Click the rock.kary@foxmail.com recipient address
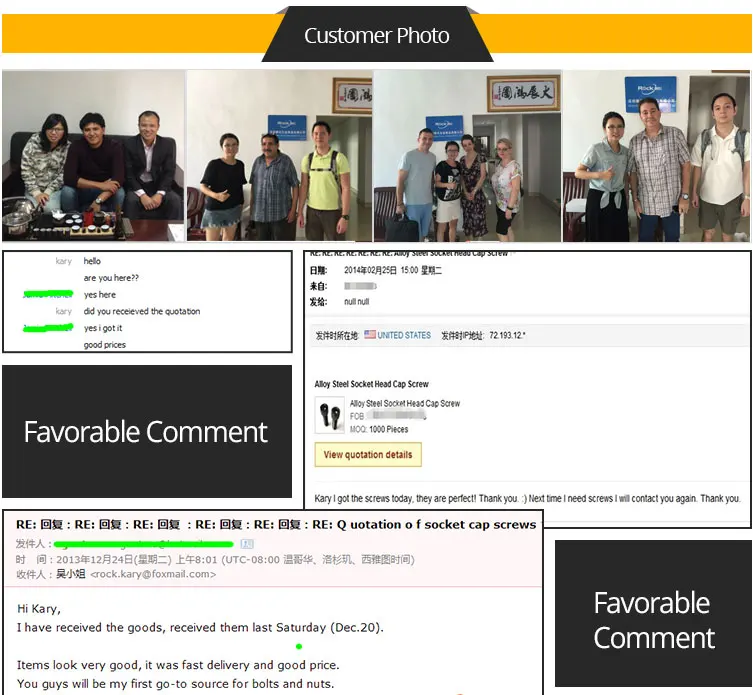 [153, 574]
